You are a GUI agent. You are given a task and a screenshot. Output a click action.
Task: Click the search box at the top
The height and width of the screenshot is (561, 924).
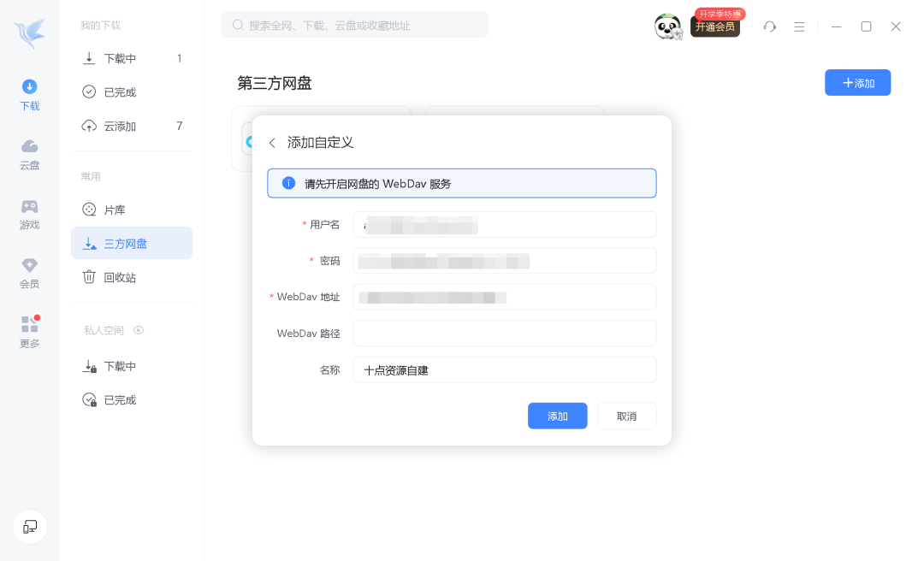point(354,26)
